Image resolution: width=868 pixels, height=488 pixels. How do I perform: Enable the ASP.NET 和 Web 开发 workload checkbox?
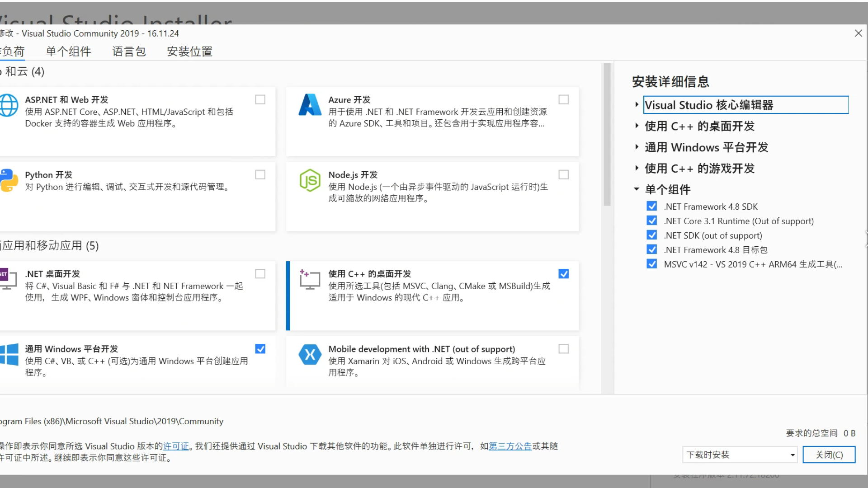260,99
